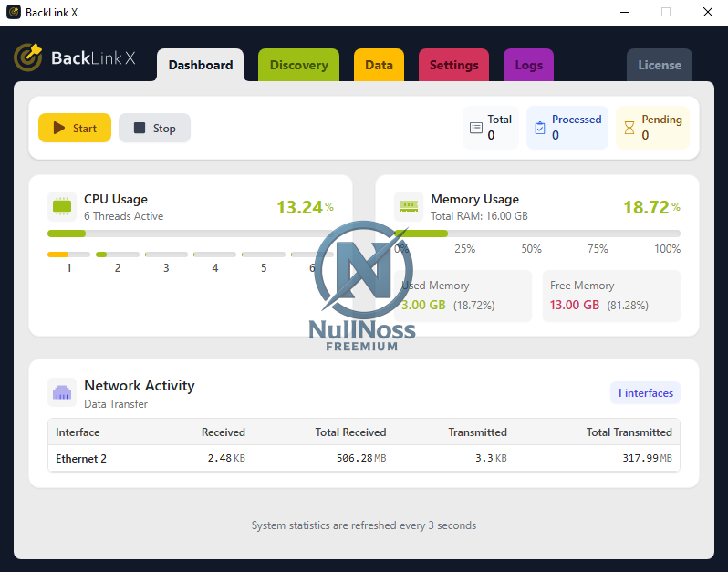728x572 pixels.
Task: Select the Processed counter card
Action: 567,128
